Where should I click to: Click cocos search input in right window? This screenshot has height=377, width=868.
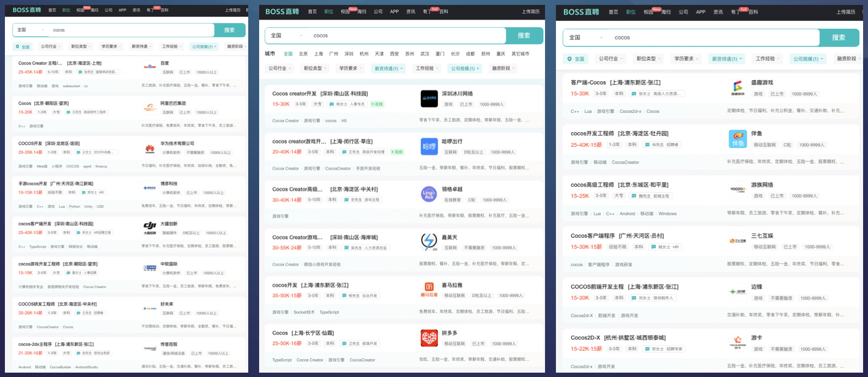pos(714,38)
